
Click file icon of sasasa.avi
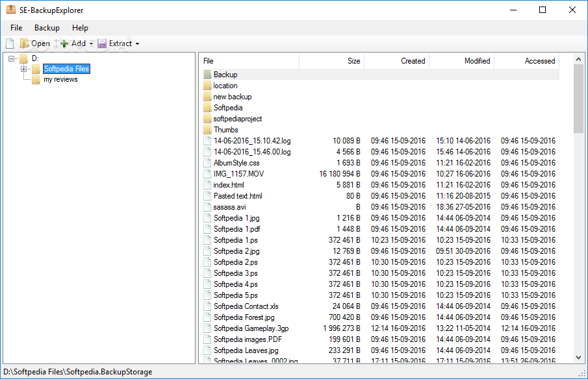coord(207,207)
